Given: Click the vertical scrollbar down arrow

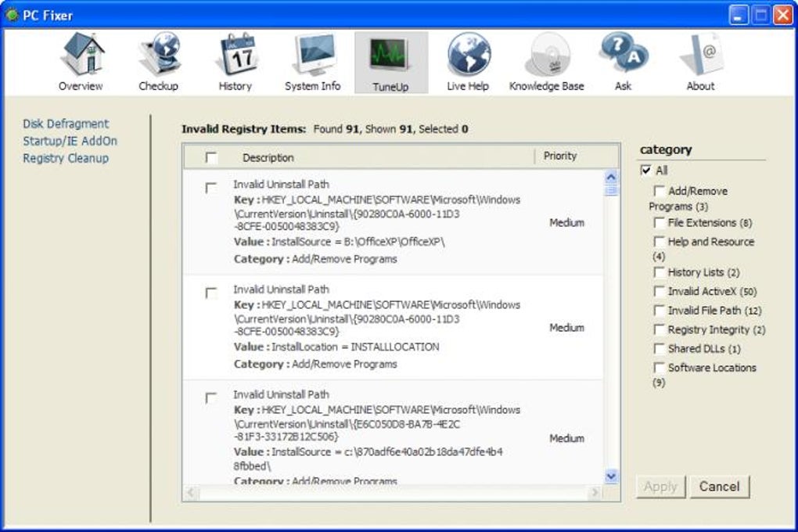Looking at the screenshot, I should 611,476.
